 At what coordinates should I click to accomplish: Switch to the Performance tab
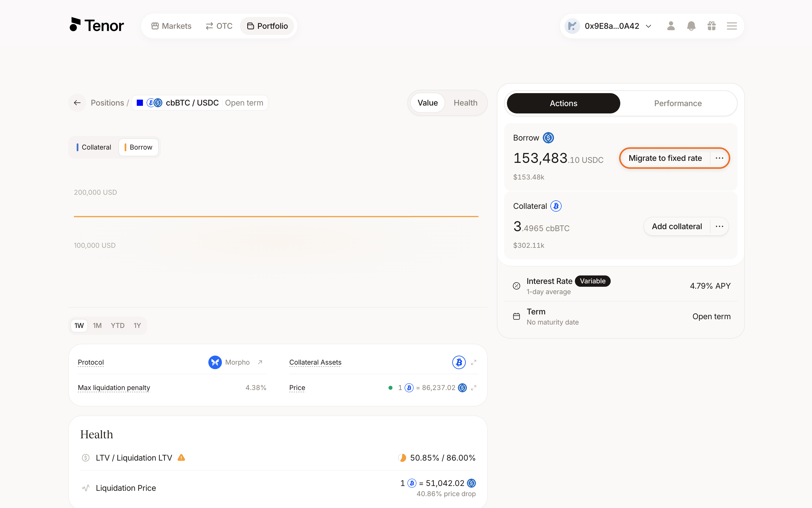(678, 103)
